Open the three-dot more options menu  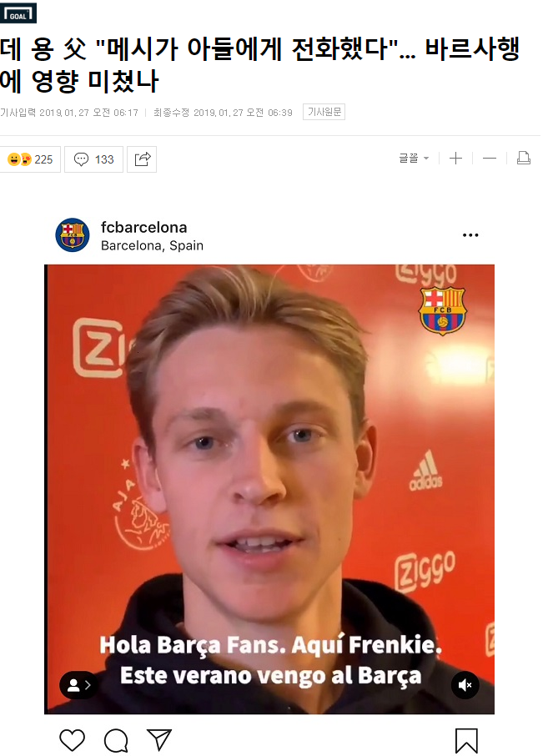coord(470,235)
